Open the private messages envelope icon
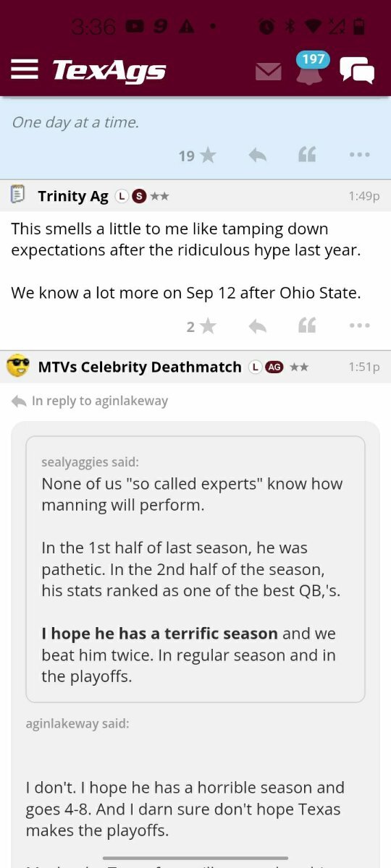 point(269,72)
